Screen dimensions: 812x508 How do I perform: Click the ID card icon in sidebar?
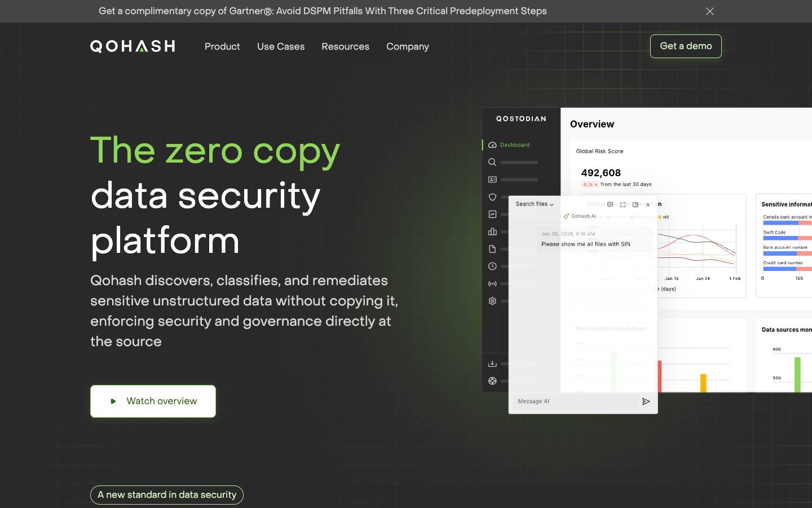[x=492, y=179]
